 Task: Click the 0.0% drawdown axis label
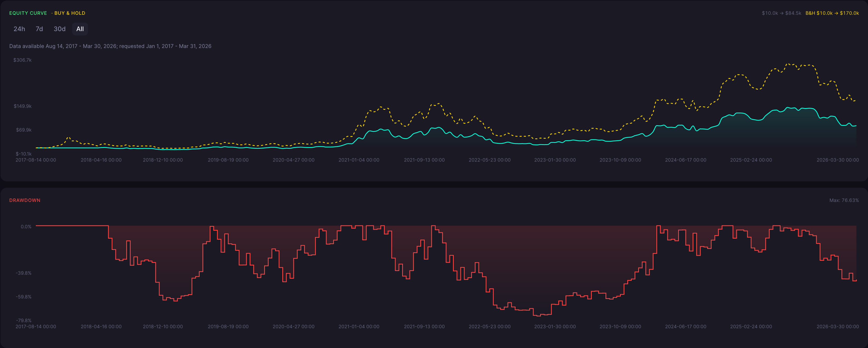[x=26, y=227]
